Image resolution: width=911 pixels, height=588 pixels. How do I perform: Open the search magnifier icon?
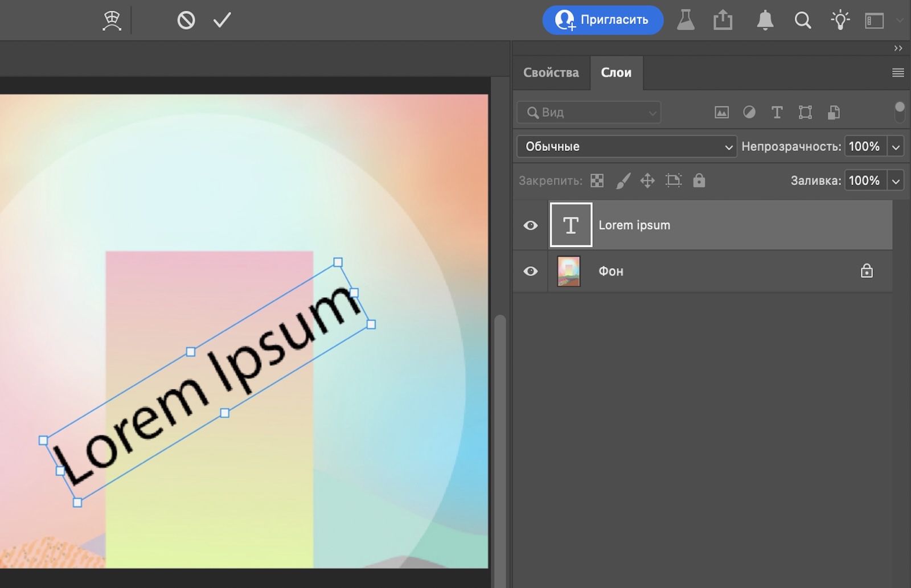point(802,20)
